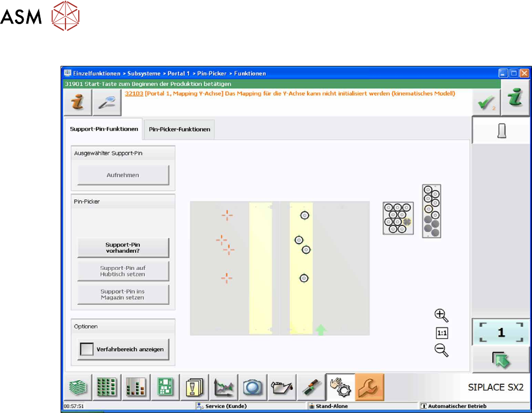
Task: Click the 08:57:51 time display
Action: tap(73, 406)
